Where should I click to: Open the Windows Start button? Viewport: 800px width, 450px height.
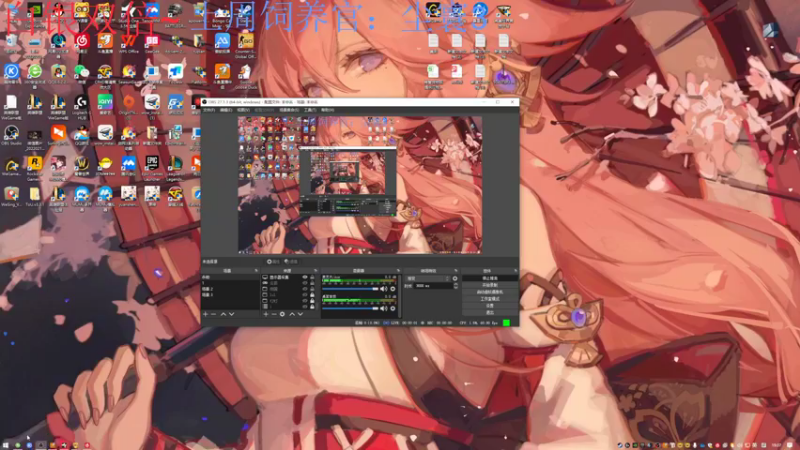[5, 445]
